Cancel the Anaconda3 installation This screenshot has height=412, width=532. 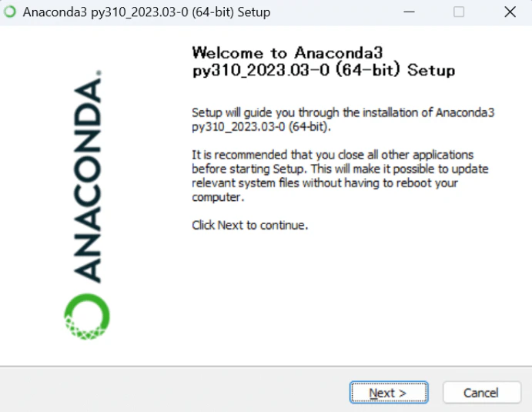tap(481, 393)
